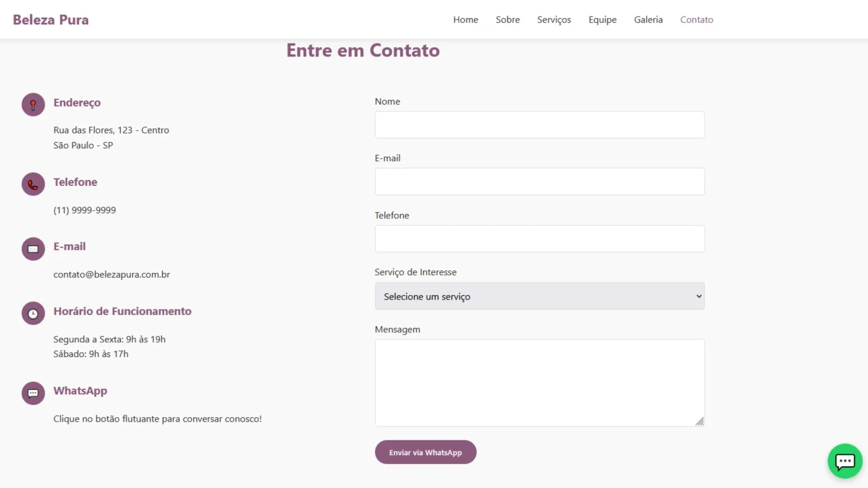Click the dropdown arrow on Selecione um serviço
The height and width of the screenshot is (488, 868).
pos(699,296)
